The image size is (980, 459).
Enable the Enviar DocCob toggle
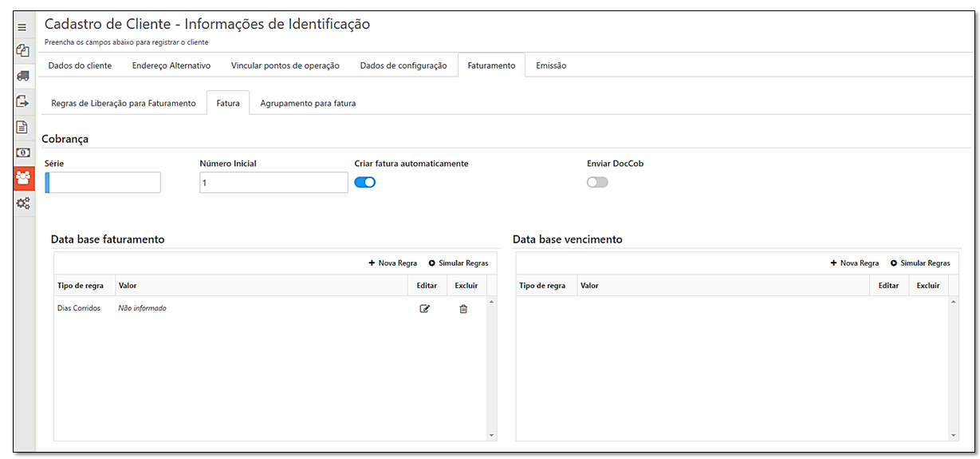coord(597,182)
